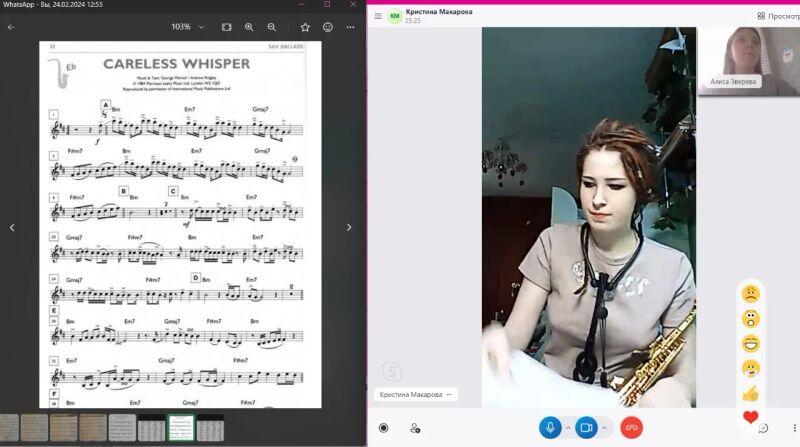Open the viewer's three-dot more options menu
This screenshot has width=800, height=447.
[349, 27]
